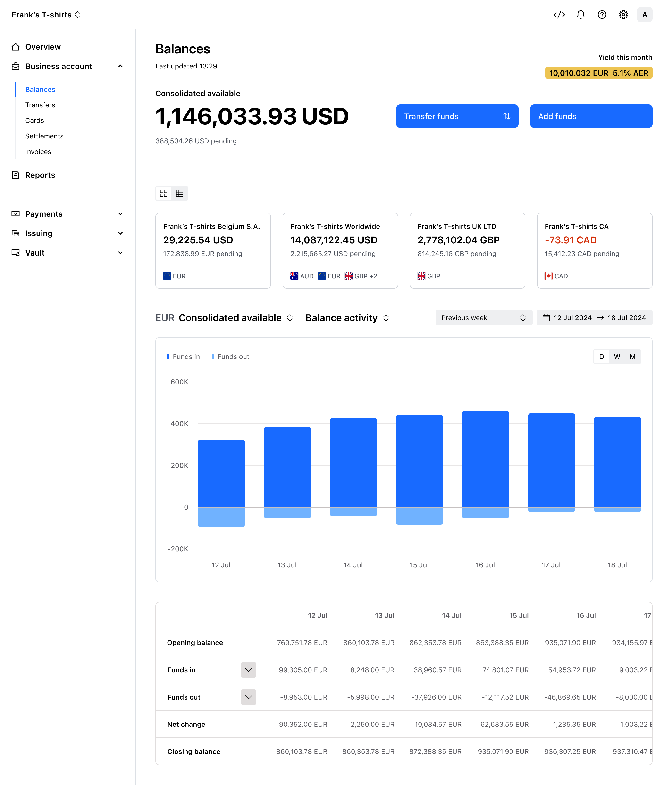Open the help question mark icon
Screen dimensions: 672x785
coord(602,15)
